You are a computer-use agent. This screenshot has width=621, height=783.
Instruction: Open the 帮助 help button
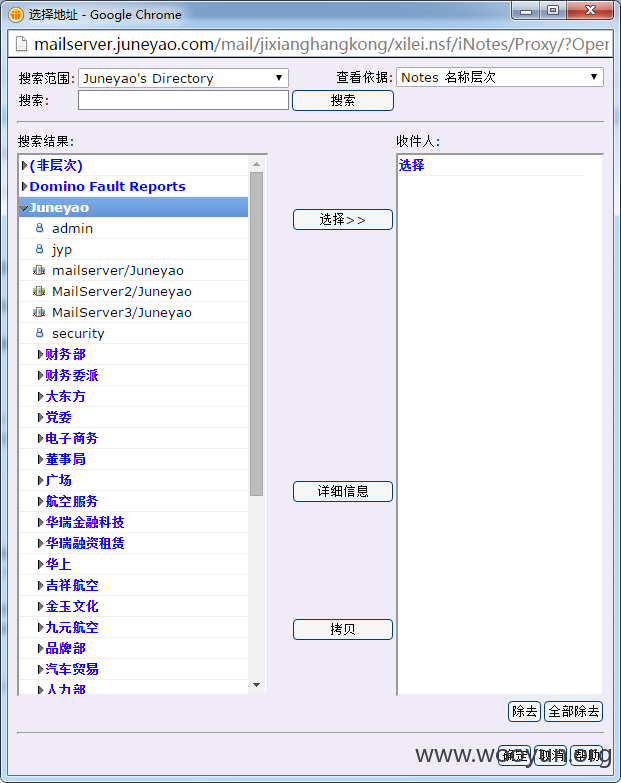click(x=587, y=756)
